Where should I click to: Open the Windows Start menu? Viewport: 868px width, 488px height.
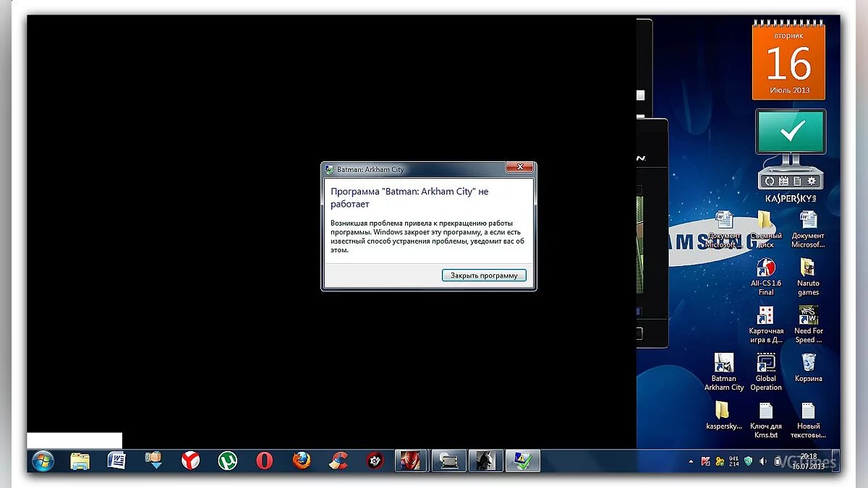pos(43,461)
